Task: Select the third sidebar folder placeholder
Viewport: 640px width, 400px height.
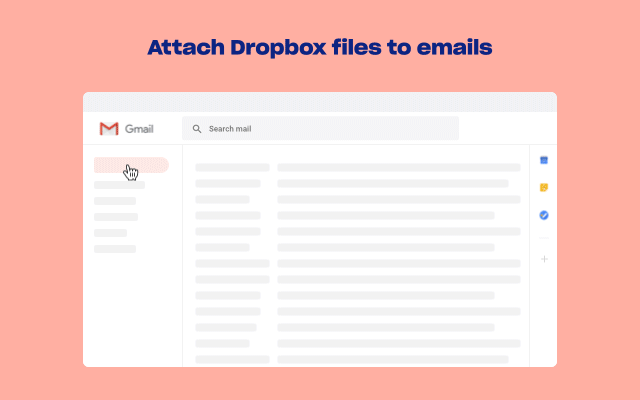Action: (116, 217)
